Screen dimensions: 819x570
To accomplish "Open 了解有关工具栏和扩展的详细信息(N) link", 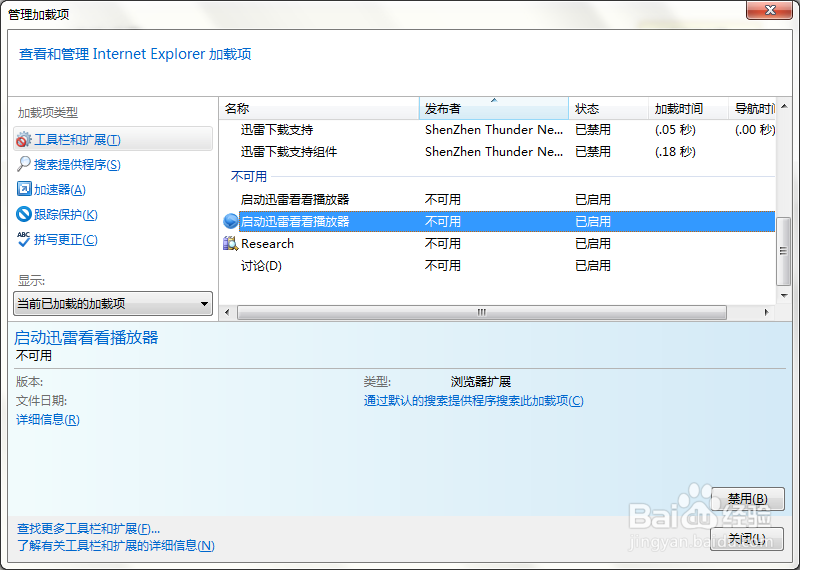I will (x=115, y=545).
